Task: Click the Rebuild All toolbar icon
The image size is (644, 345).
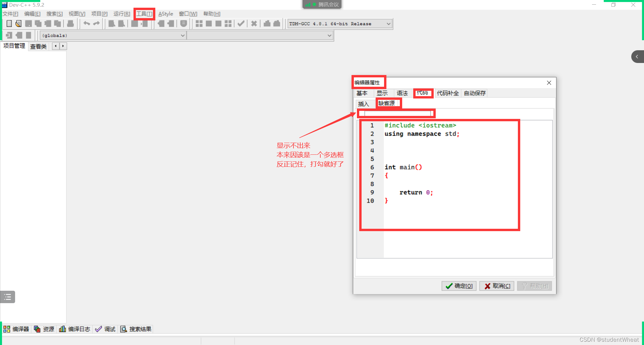Action: [x=228, y=23]
